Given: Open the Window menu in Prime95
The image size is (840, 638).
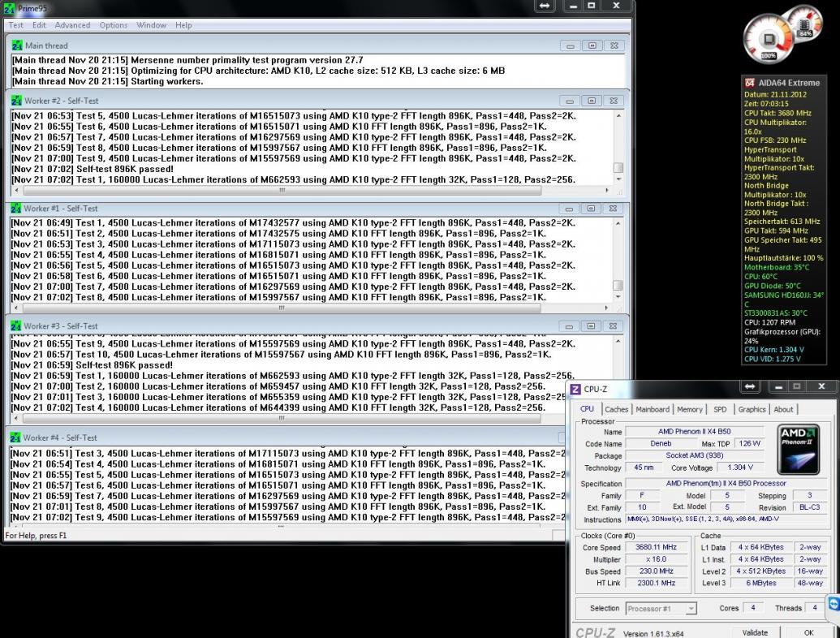Looking at the screenshot, I should (x=151, y=25).
